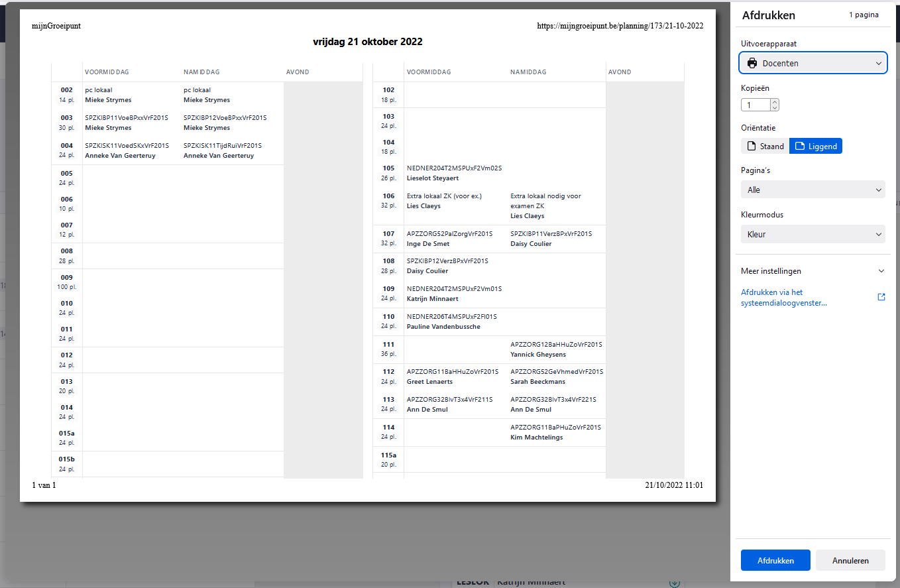Viewport: 900px width, 588px height.
Task: Switch orientation to Staand
Action: (765, 146)
